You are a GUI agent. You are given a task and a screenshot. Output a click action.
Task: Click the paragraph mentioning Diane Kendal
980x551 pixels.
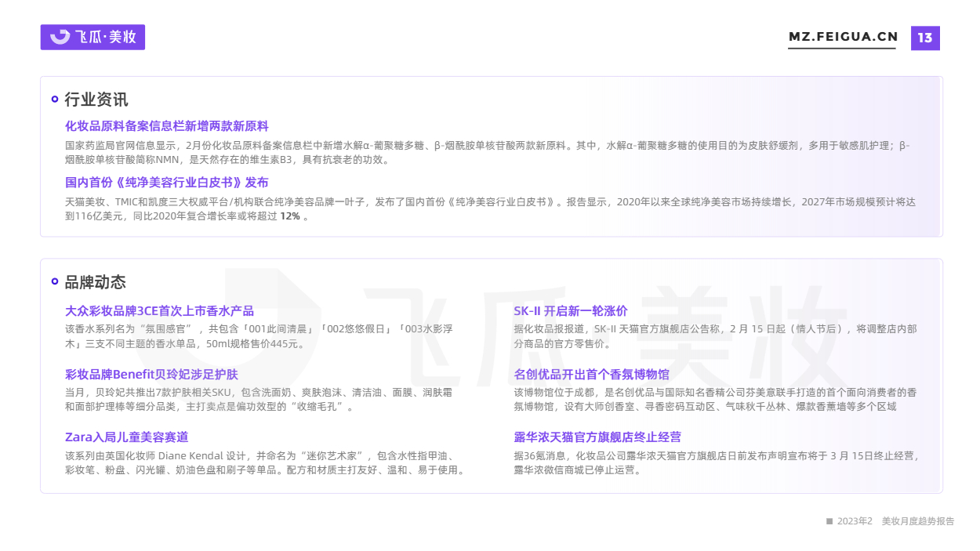267,463
